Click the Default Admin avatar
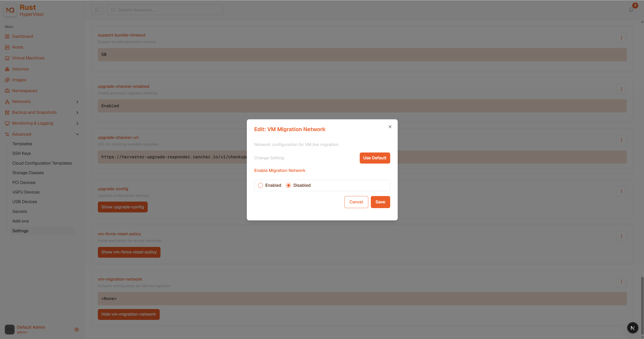The width and height of the screenshot is (644, 339). (10, 329)
